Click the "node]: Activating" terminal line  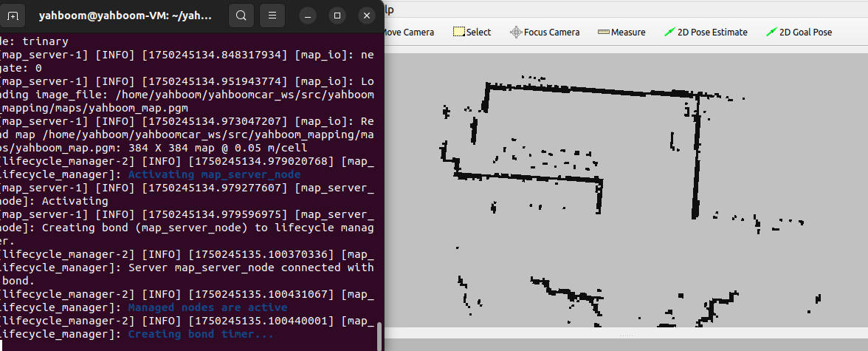55,201
